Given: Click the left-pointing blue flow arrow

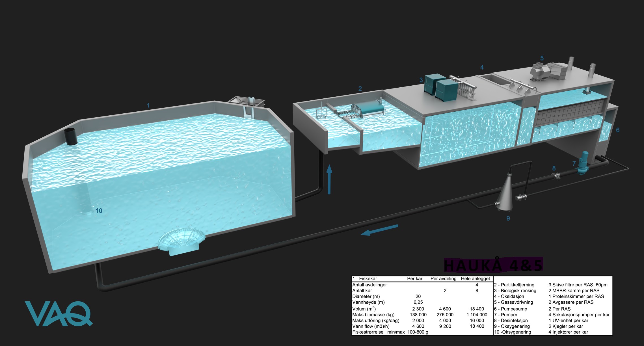Looking at the screenshot, I should tap(380, 230).
